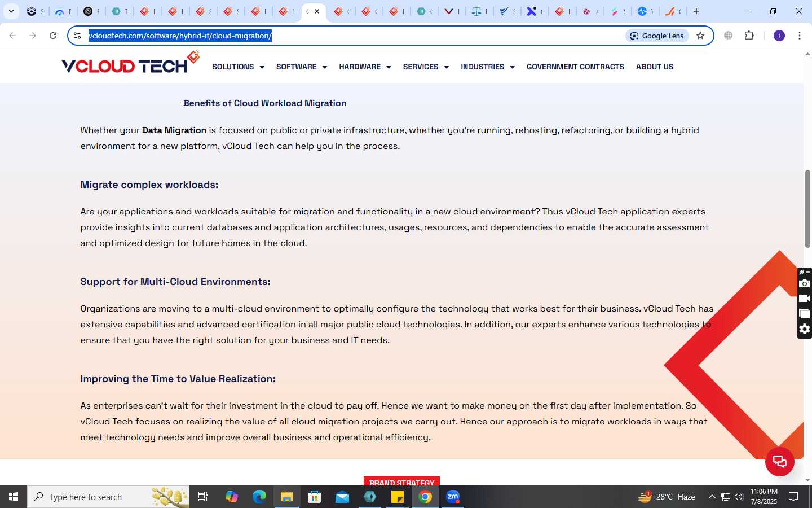Open Microsoft Edge from the taskbar
Screen dimensions: 812x508
coord(259,497)
